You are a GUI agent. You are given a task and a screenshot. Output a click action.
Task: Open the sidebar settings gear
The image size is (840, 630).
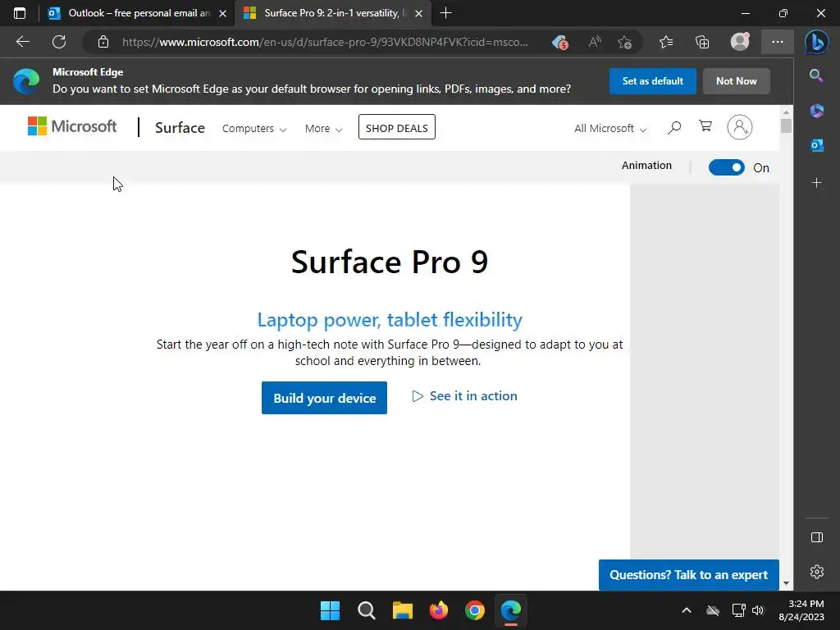(816, 572)
